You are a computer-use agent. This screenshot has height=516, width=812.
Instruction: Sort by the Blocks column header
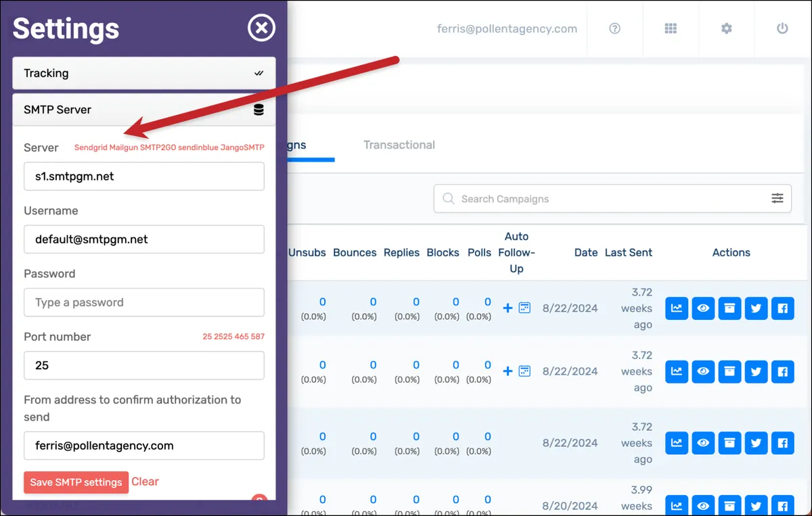[443, 252]
